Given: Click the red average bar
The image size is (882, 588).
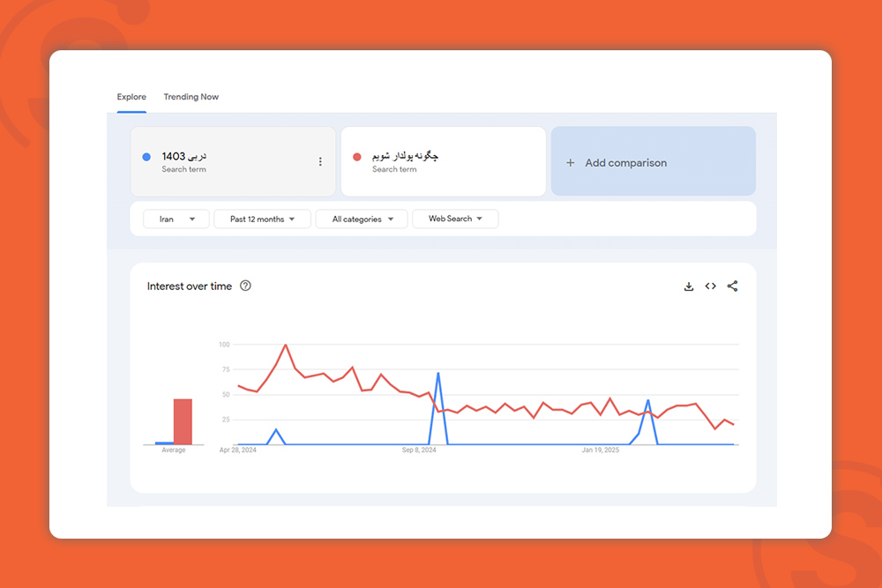Looking at the screenshot, I should point(183,422).
